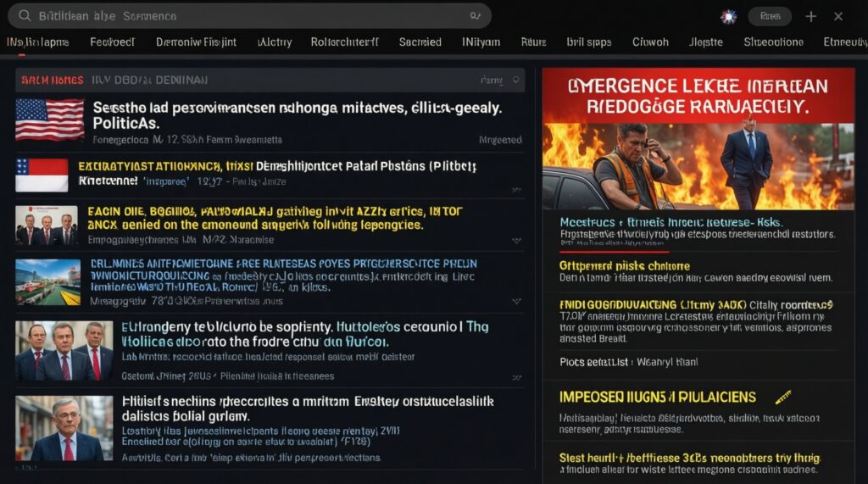Click the icon at search bar's right end
Screen dimensions: 868x484
coord(475,16)
